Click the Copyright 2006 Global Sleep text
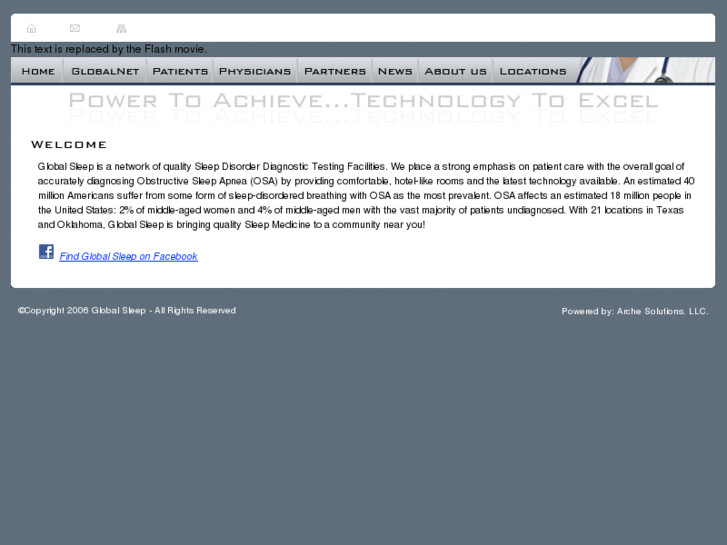727x545 pixels. coord(127,310)
